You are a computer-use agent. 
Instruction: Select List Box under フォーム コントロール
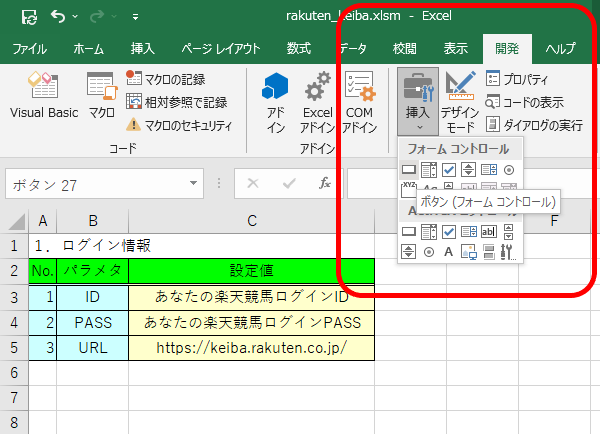tap(489, 170)
